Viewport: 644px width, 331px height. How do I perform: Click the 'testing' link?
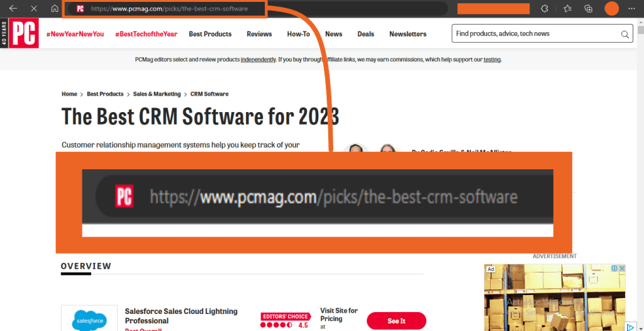[492, 60]
